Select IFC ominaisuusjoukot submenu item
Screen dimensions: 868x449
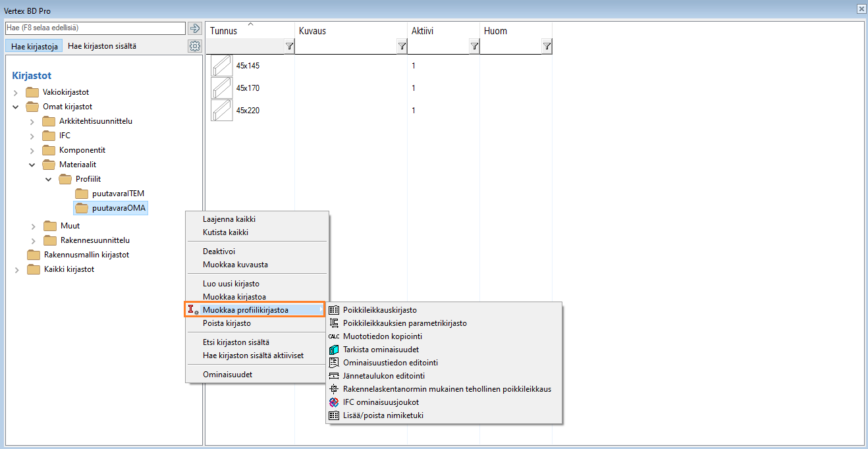point(381,402)
